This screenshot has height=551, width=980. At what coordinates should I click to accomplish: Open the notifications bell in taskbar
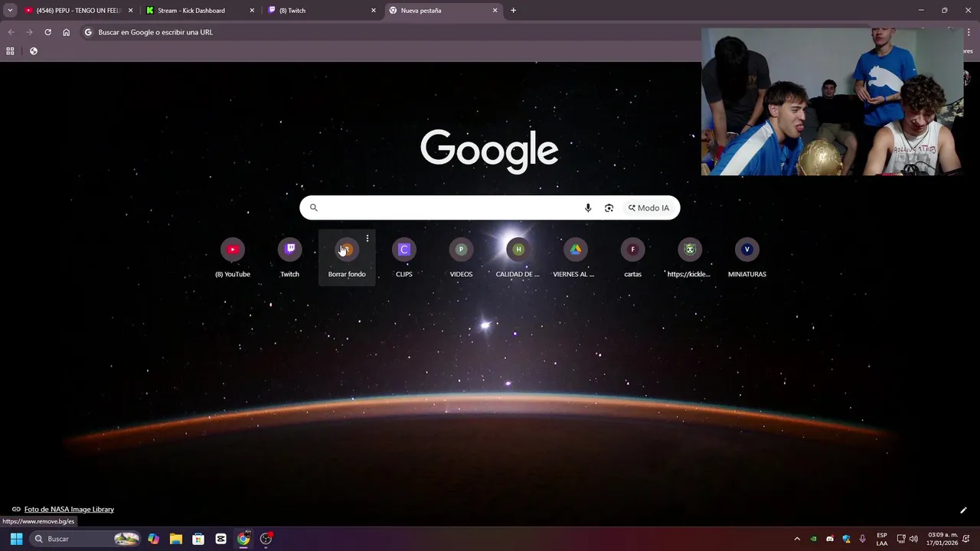pos(968,539)
